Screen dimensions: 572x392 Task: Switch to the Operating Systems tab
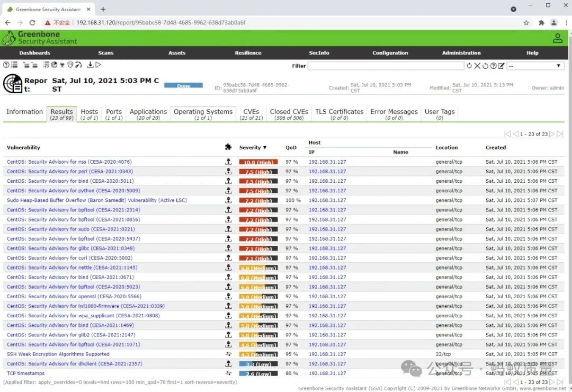coord(203,114)
